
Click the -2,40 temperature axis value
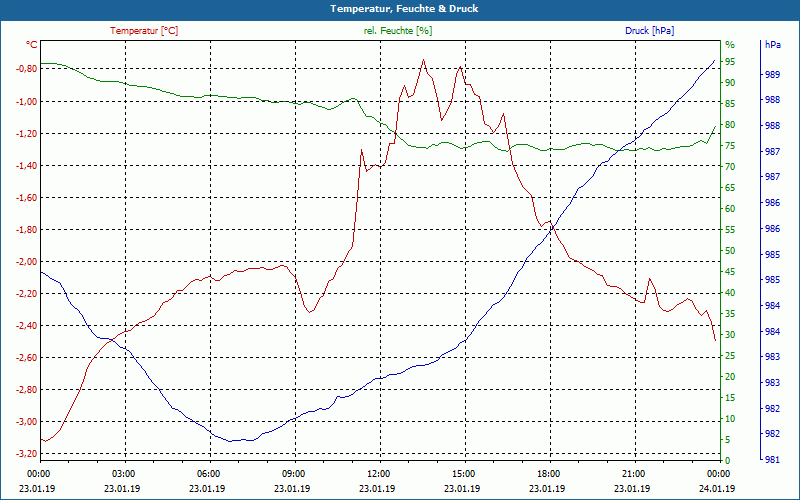25,326
